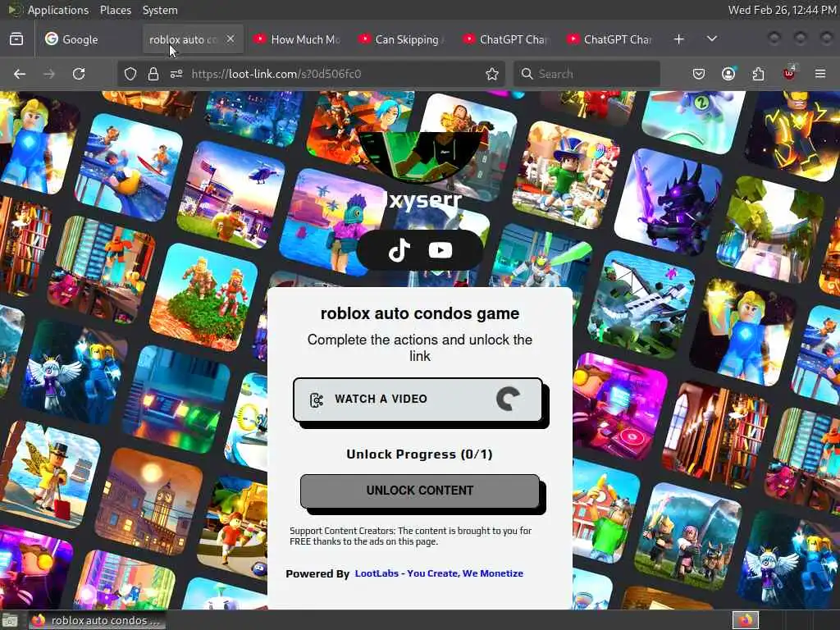The height and width of the screenshot is (630, 840).
Task: Go back to the previous page
Action: 20,74
